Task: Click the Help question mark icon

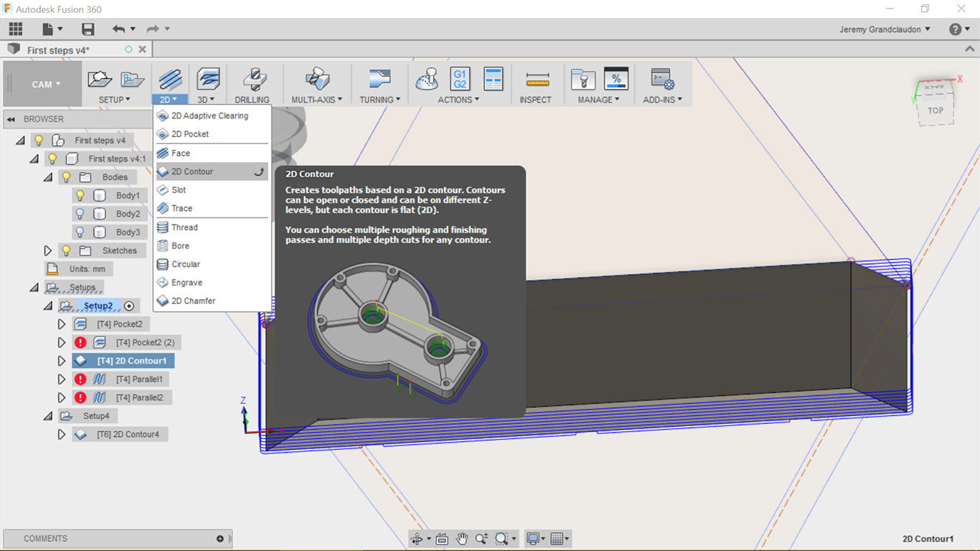Action: (x=955, y=29)
